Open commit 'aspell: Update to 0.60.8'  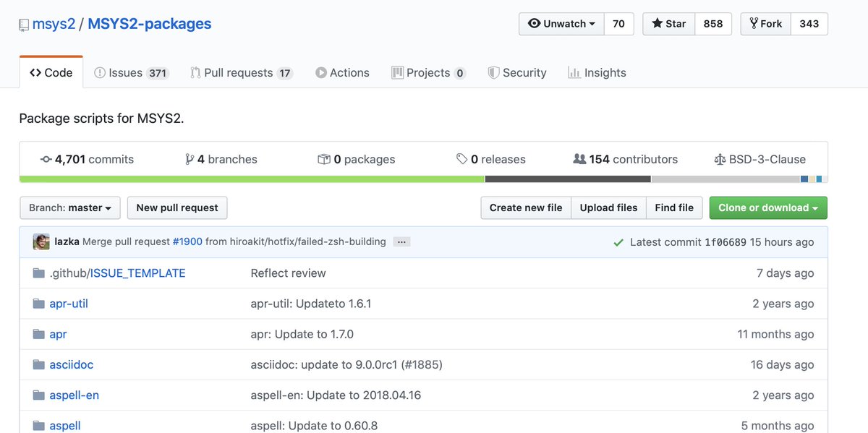(x=314, y=425)
